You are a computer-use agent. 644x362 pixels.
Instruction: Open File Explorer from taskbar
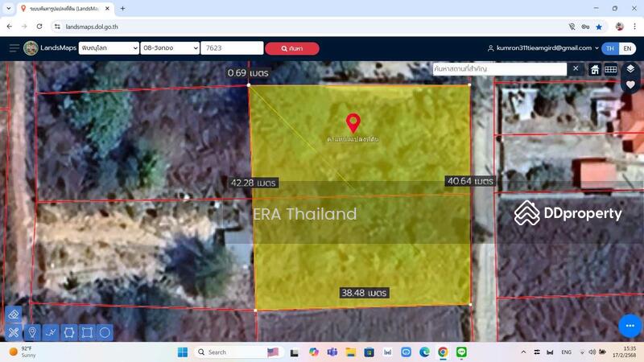coord(350,352)
